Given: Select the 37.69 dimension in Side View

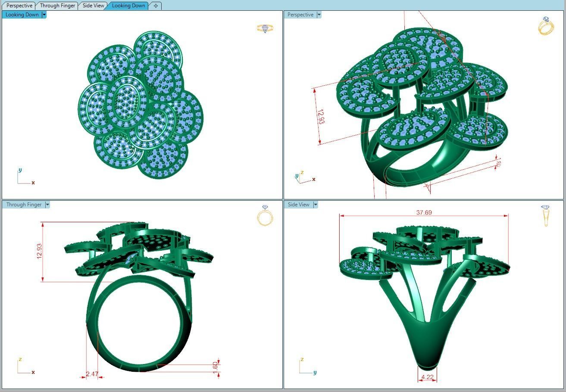Looking at the screenshot, I should tap(424, 212).
